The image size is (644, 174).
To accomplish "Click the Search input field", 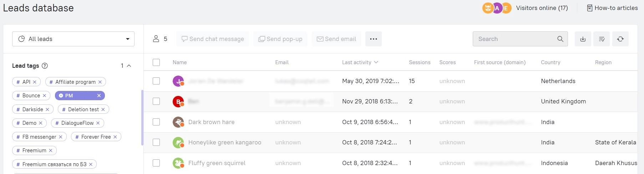I will pos(514,39).
